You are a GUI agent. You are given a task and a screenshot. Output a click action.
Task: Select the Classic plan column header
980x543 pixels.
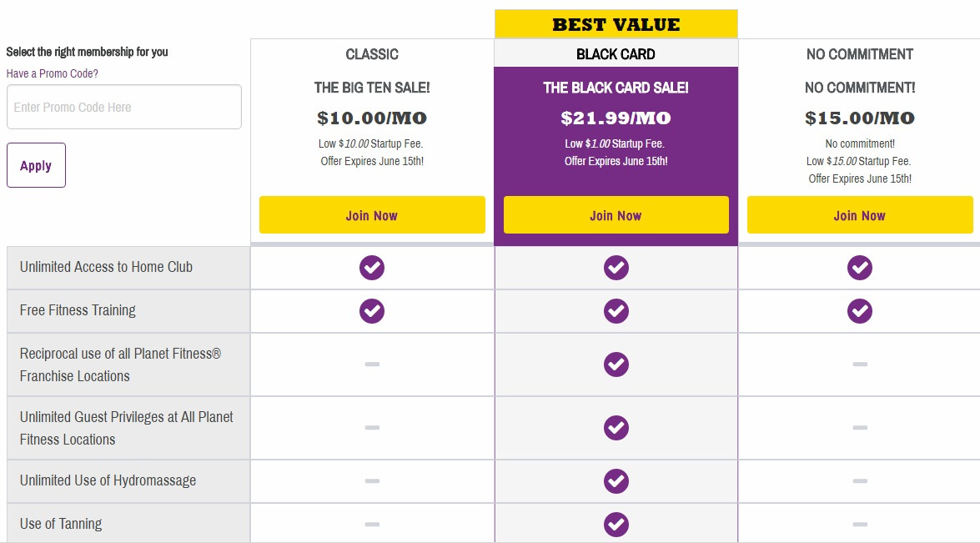point(372,54)
